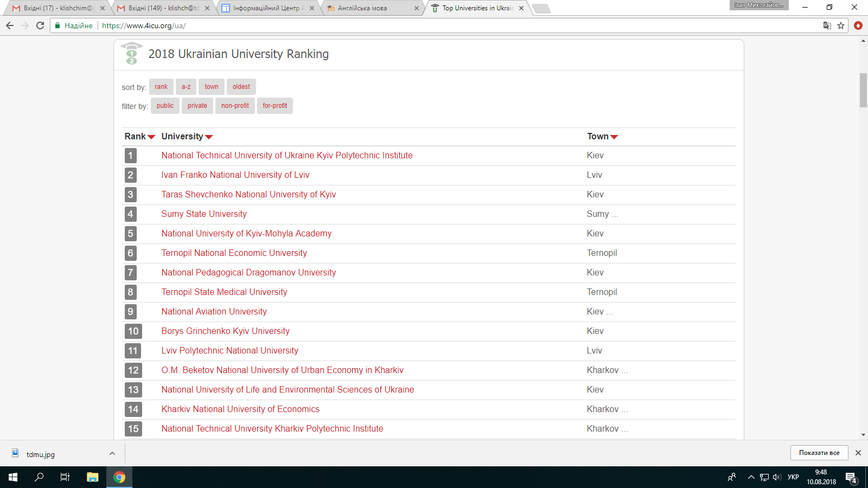The image size is (868, 488).
Task: Apply the non-profit filter
Action: tap(235, 106)
